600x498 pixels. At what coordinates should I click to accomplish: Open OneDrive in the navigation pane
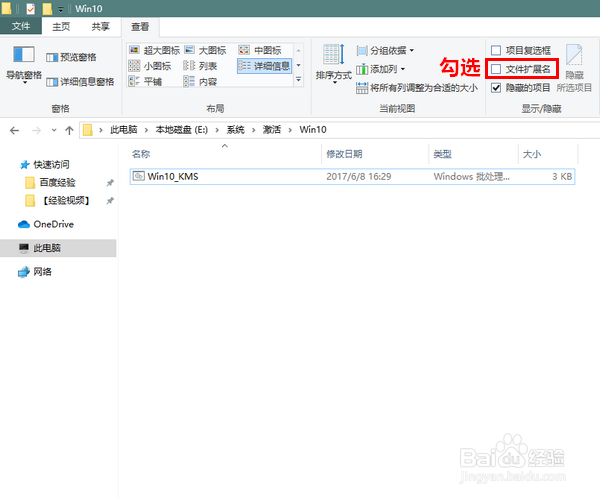click(x=46, y=224)
